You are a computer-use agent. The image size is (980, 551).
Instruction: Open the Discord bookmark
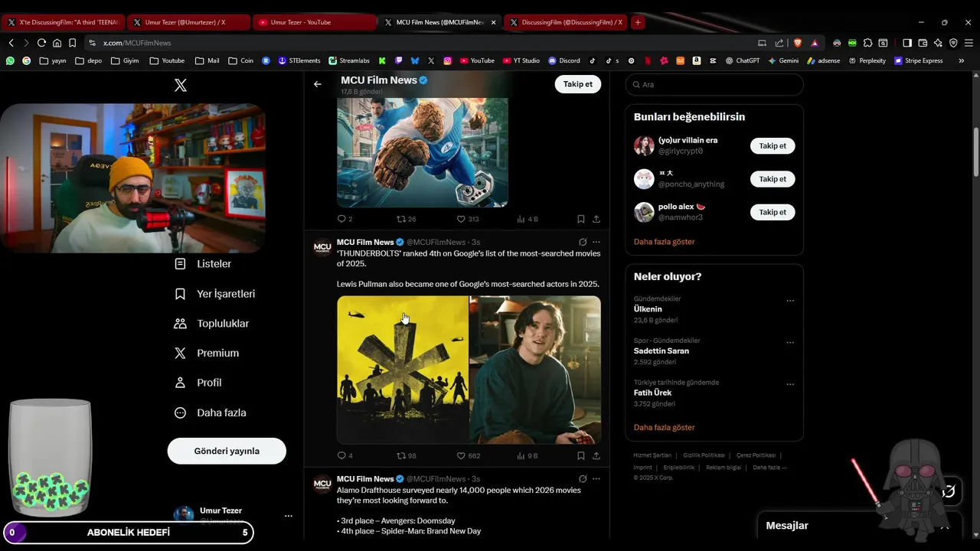563,60
